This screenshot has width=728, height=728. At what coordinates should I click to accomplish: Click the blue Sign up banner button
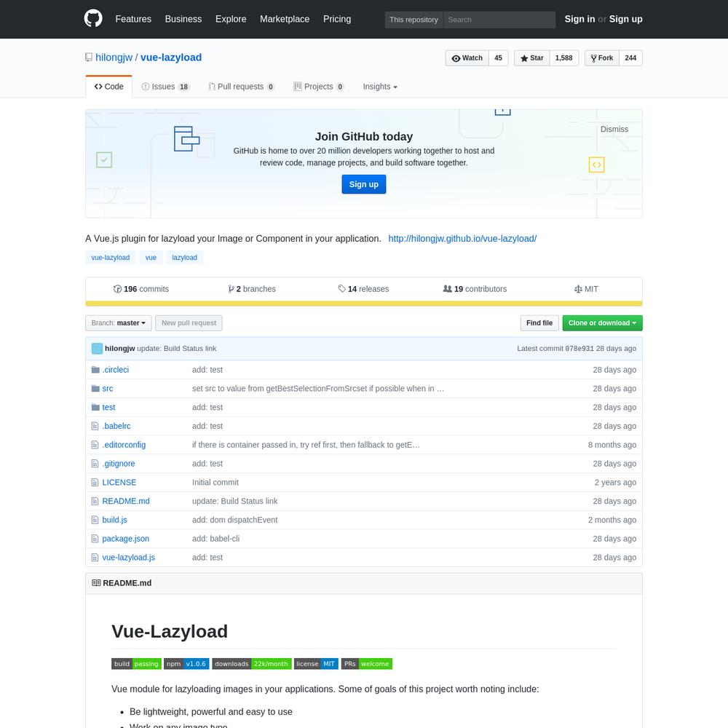point(364,184)
